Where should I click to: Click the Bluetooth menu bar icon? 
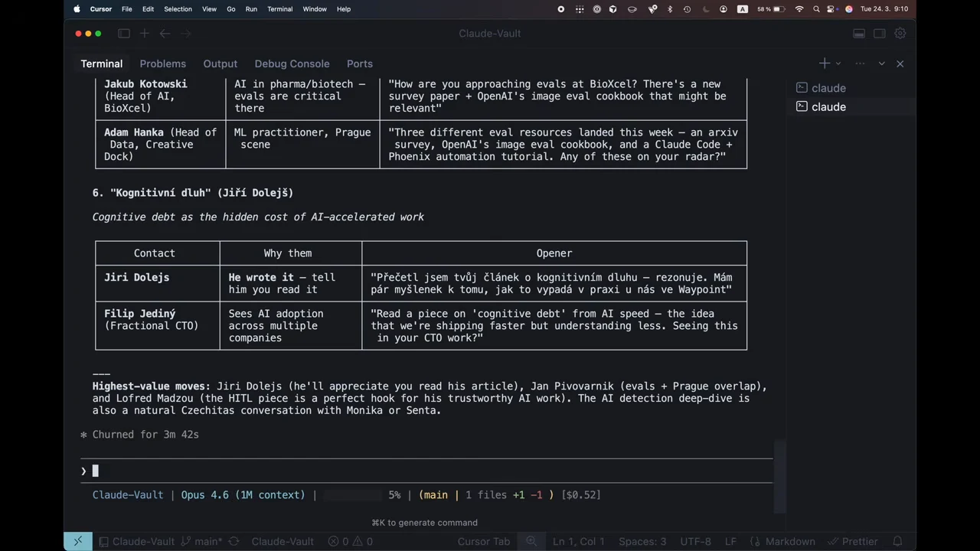[x=670, y=9]
